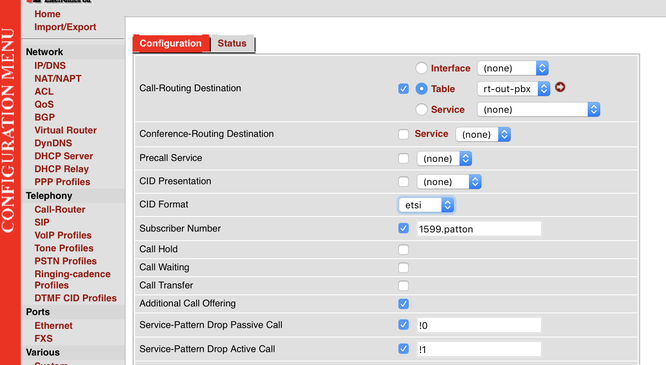The height and width of the screenshot is (365, 666).
Task: Open the rt-out-pbx table dropdown
Action: pyautogui.click(x=514, y=89)
